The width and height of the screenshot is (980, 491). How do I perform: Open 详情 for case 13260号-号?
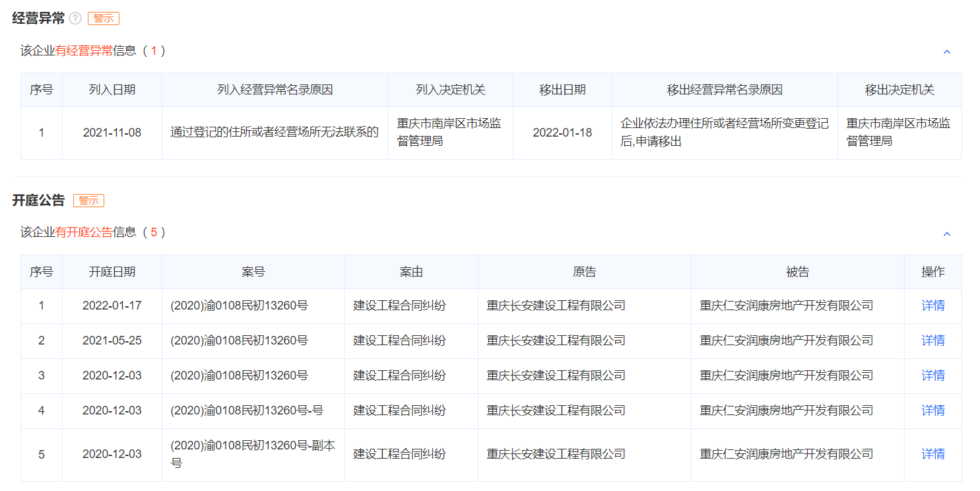(933, 410)
